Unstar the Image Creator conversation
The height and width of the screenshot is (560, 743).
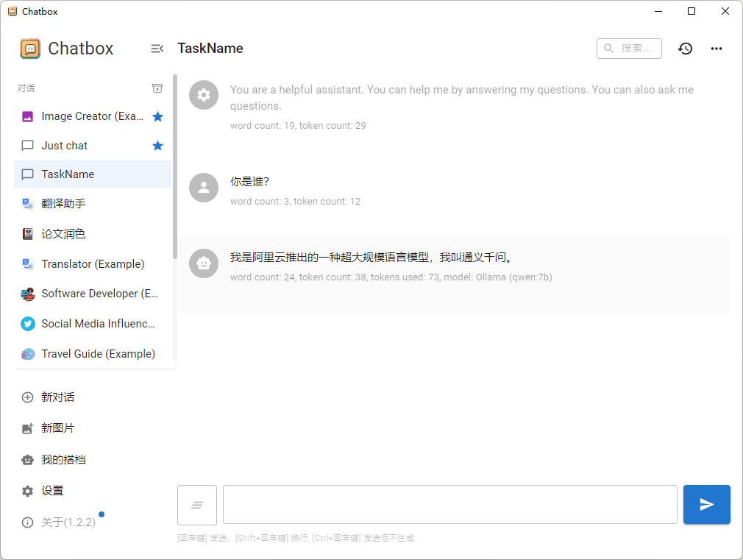click(157, 116)
